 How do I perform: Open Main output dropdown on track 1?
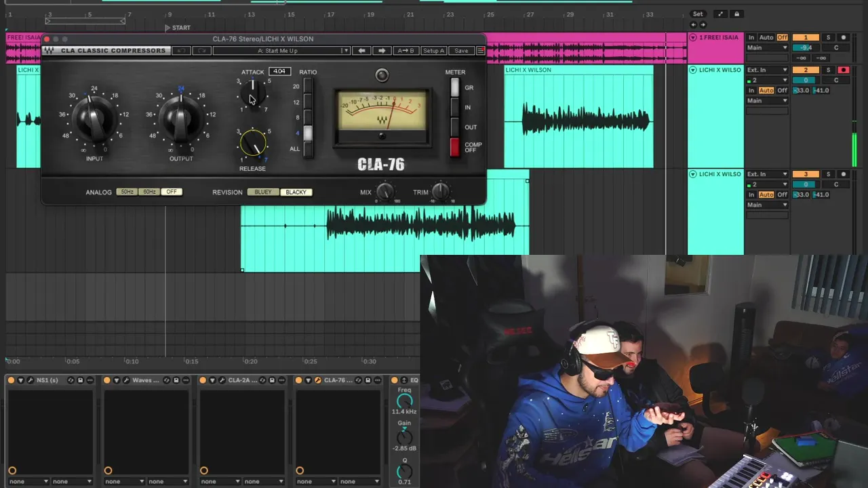pyautogui.click(x=767, y=47)
